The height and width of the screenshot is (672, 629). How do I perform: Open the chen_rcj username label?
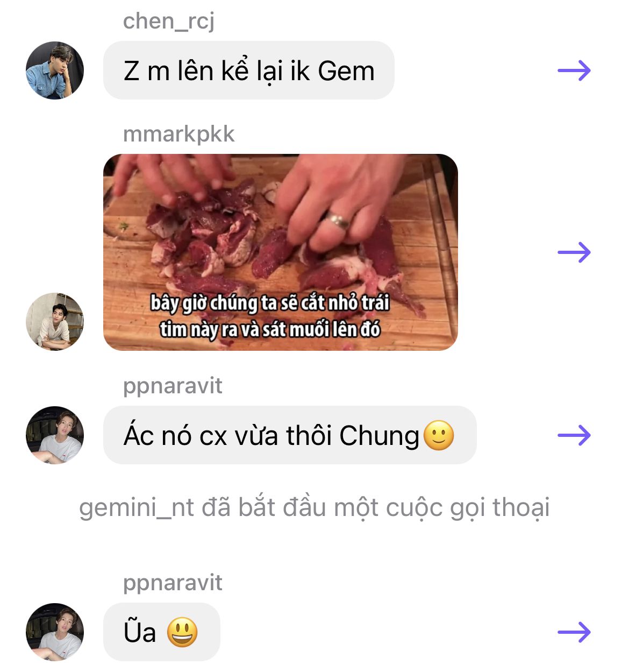pyautogui.click(x=169, y=22)
